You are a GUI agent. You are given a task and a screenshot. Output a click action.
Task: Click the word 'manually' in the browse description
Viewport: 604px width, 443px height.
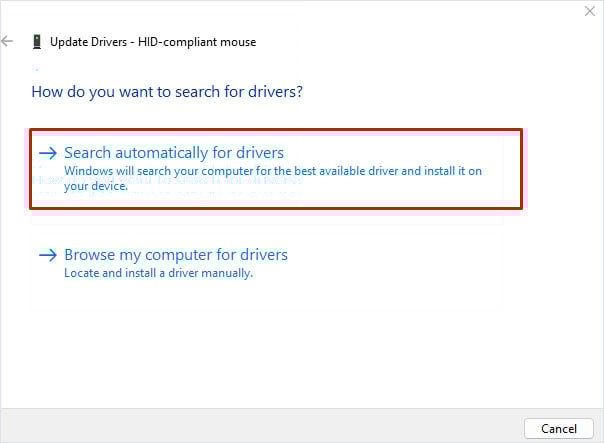228,273
